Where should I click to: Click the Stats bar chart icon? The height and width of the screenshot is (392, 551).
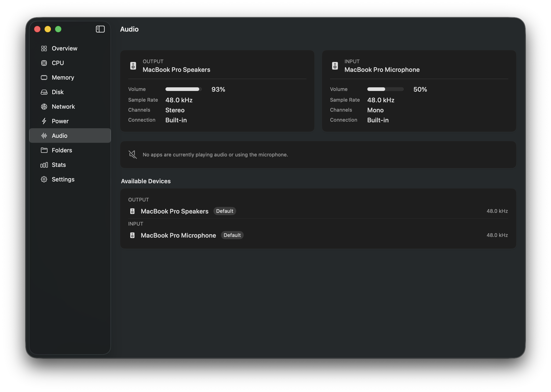[x=44, y=165]
